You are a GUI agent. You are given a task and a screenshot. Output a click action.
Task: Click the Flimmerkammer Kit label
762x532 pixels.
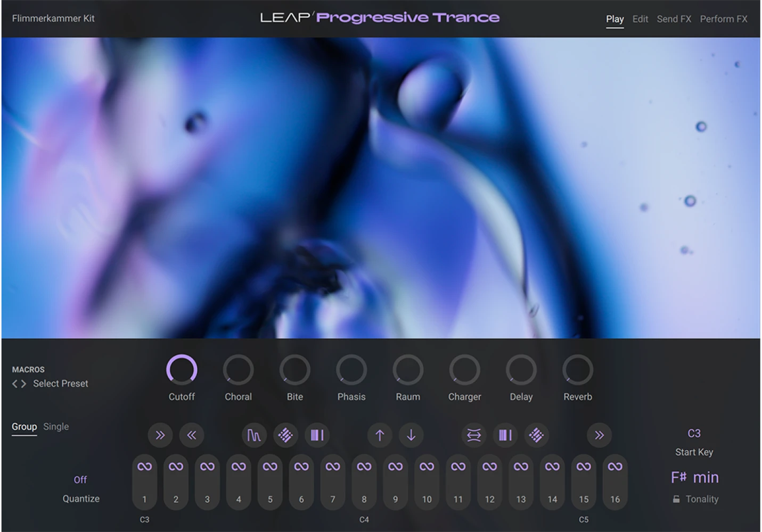pyautogui.click(x=52, y=18)
